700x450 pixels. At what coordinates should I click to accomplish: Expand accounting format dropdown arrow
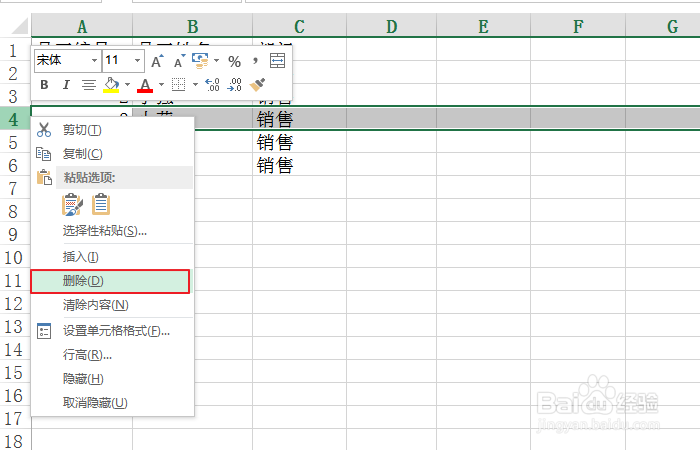tap(217, 61)
